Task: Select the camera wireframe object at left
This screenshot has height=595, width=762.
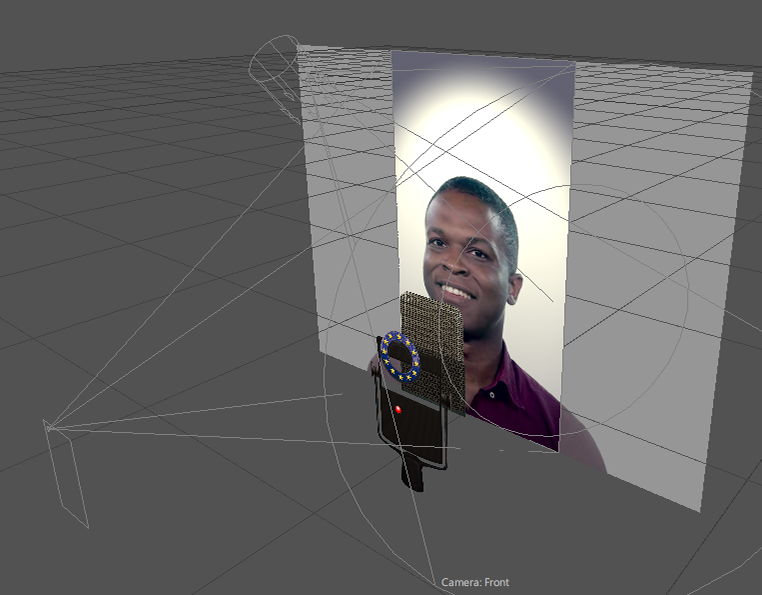Action: coord(66,473)
